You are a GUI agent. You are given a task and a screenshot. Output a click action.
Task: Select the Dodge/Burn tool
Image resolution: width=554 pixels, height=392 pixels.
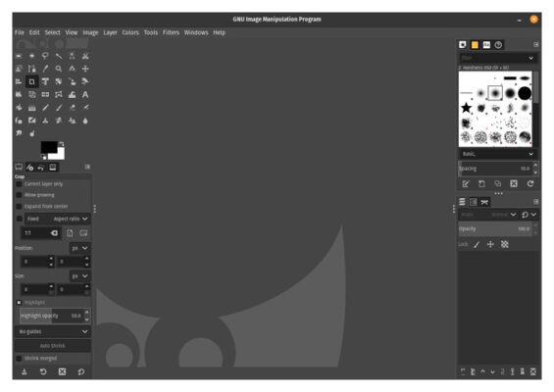click(31, 133)
